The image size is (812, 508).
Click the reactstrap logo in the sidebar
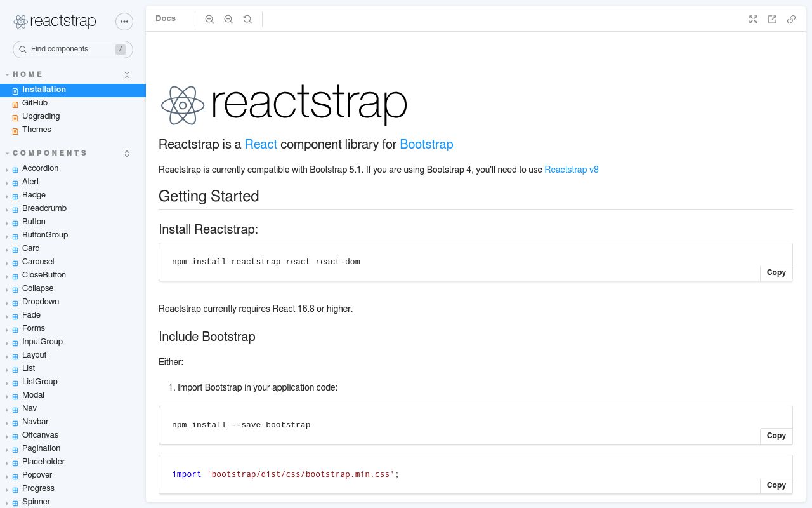click(x=55, y=21)
